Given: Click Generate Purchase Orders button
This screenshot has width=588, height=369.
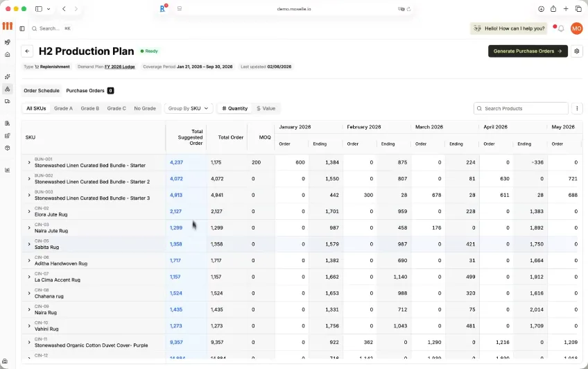Looking at the screenshot, I should point(528,51).
